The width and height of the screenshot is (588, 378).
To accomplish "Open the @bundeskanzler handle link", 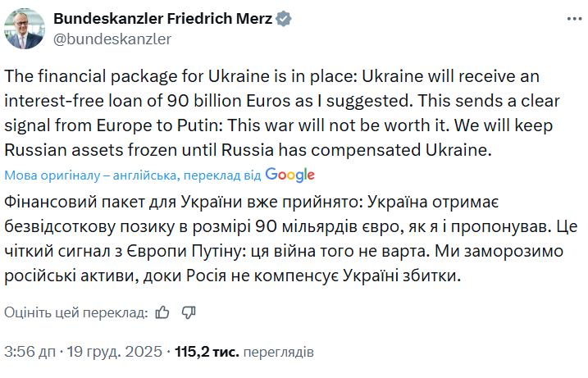I will click(112, 38).
